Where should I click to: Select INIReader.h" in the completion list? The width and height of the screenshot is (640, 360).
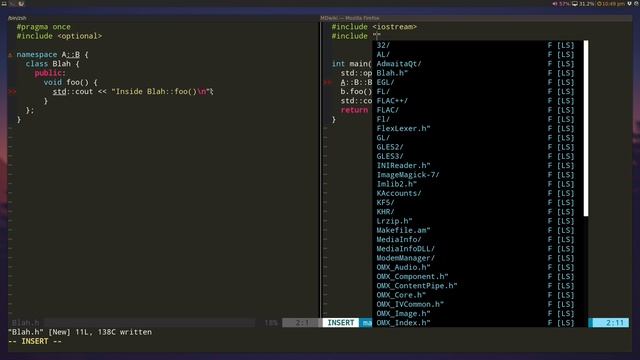pos(478,166)
